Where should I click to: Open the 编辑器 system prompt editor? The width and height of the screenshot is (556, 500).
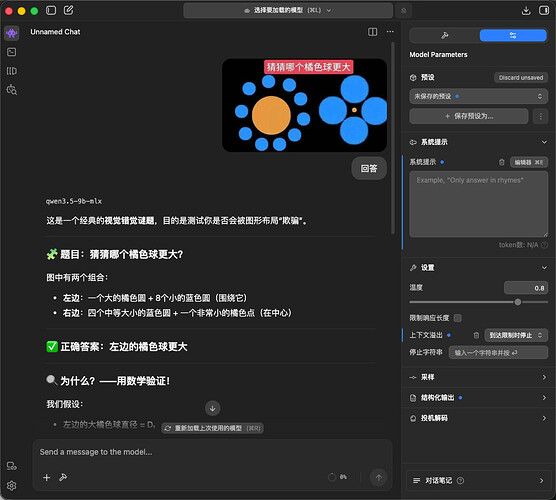[529, 162]
